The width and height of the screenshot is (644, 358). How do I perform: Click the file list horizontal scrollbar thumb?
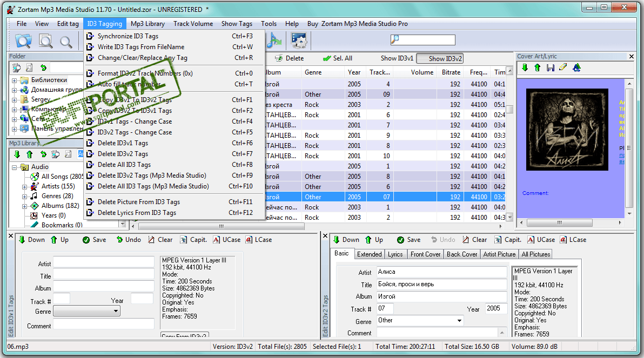point(222,226)
